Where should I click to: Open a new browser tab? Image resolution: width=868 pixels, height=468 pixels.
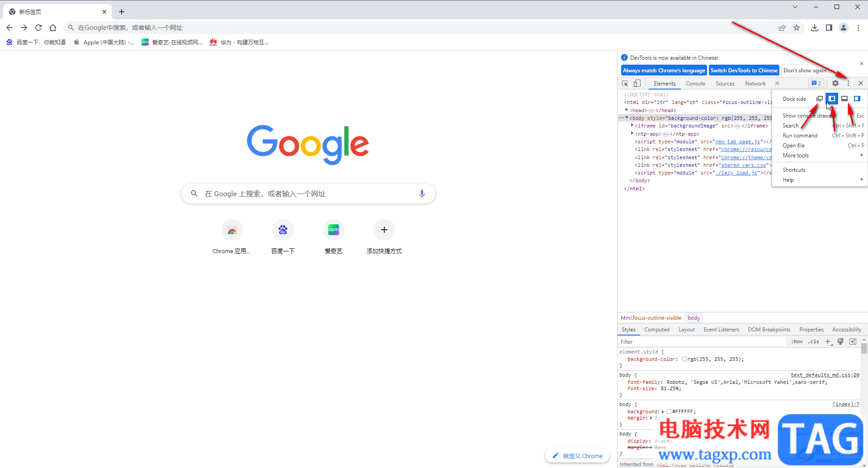[x=122, y=12]
